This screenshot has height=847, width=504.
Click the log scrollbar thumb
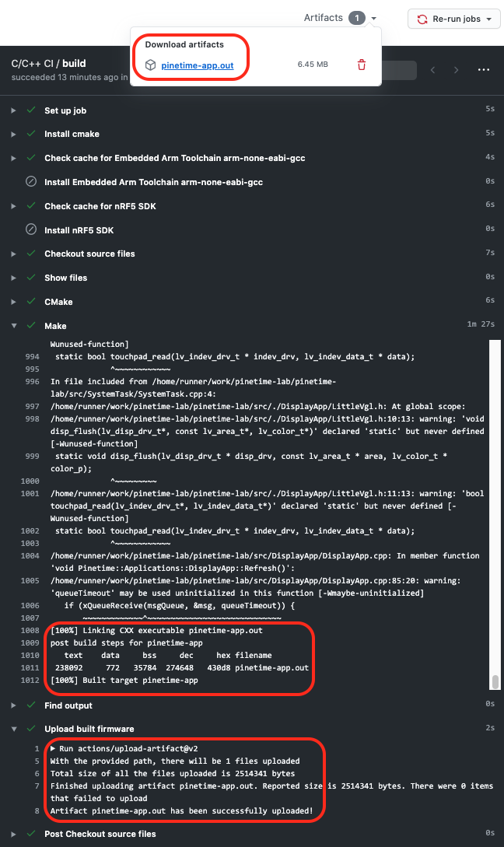coord(495,681)
